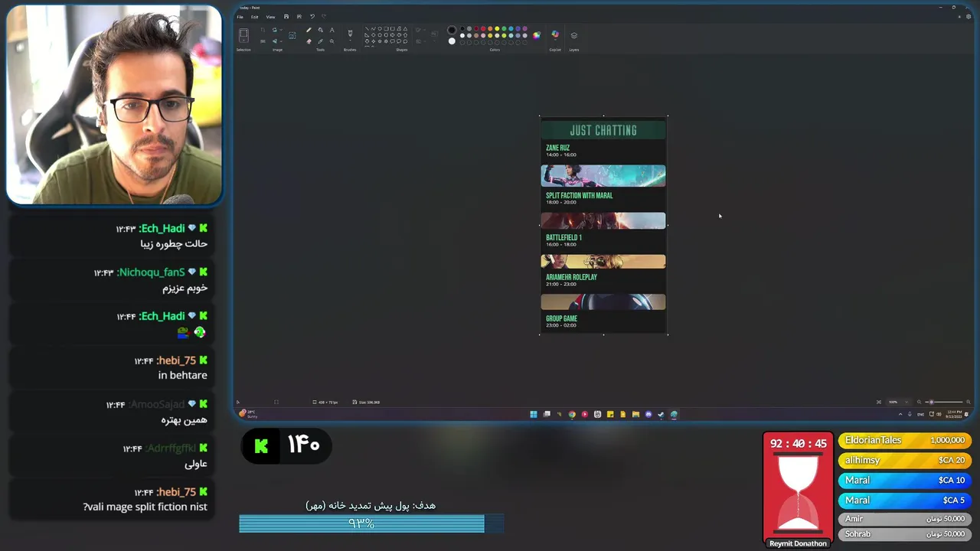
Task: Open the File menu
Action: (240, 17)
